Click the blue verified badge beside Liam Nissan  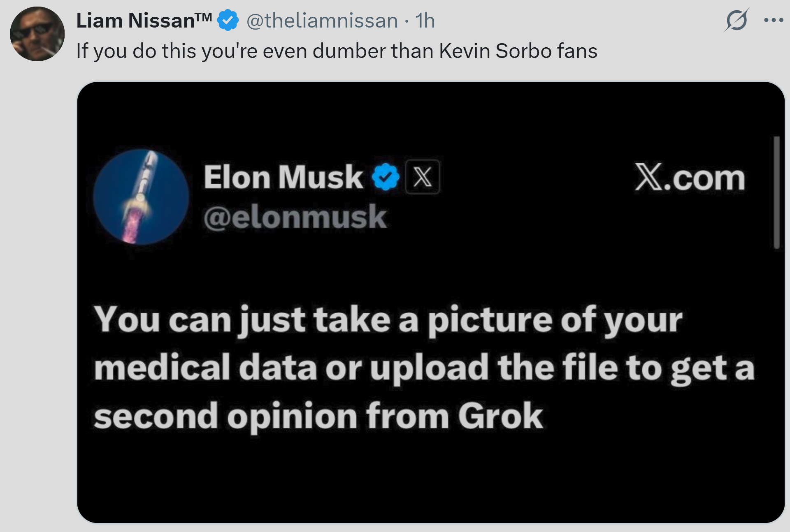(x=228, y=21)
